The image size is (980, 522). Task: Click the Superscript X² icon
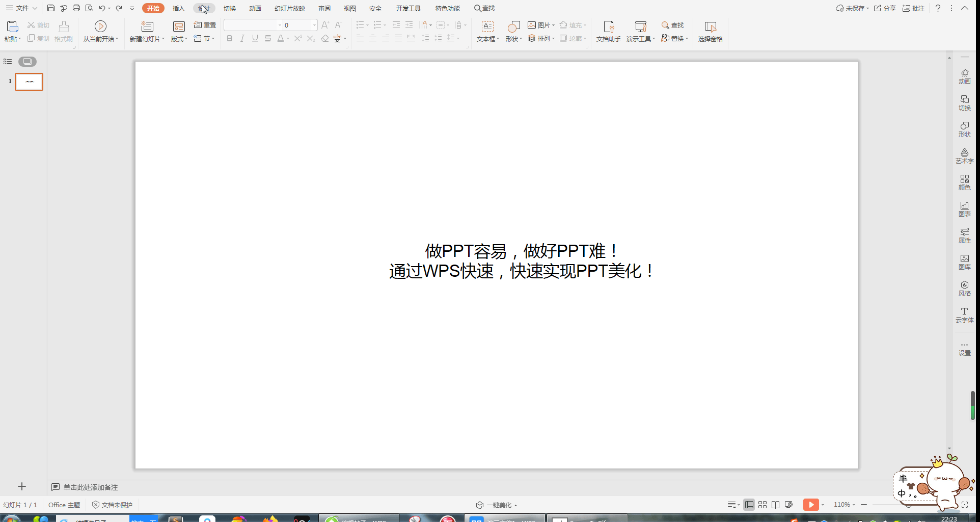(x=298, y=39)
